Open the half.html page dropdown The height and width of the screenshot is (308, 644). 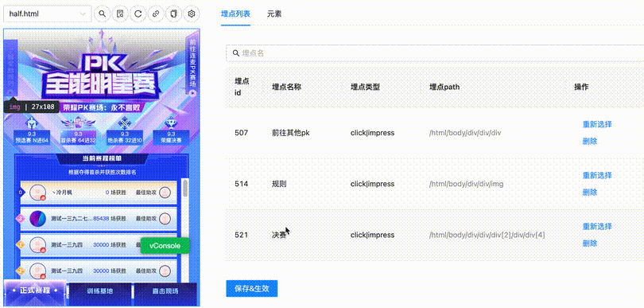tap(48, 14)
